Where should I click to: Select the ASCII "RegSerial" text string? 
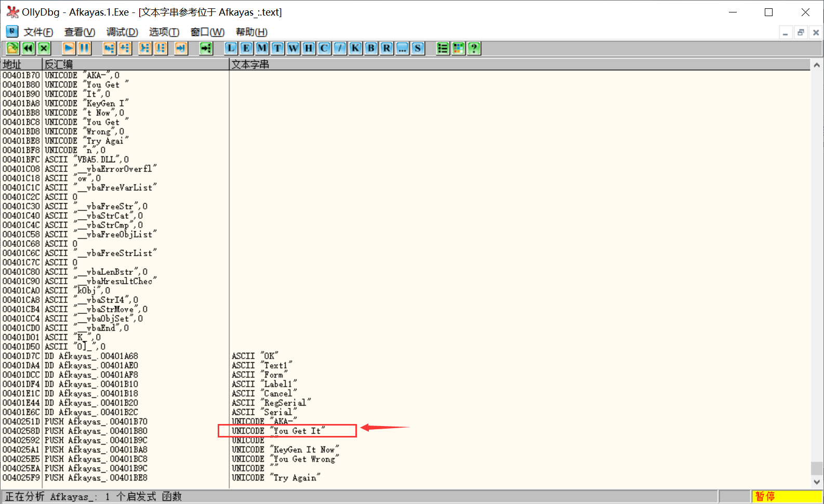click(271, 403)
